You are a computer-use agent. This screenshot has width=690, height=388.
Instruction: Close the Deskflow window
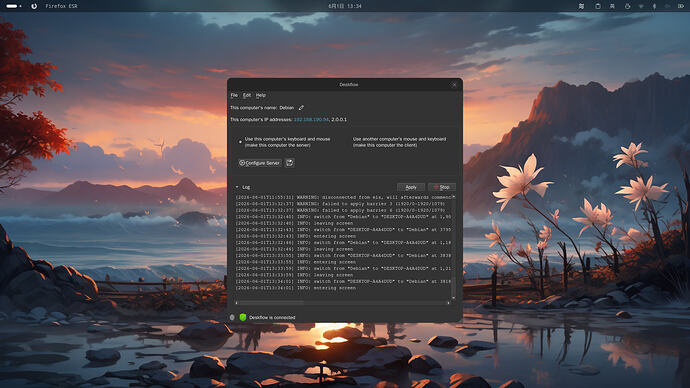454,85
